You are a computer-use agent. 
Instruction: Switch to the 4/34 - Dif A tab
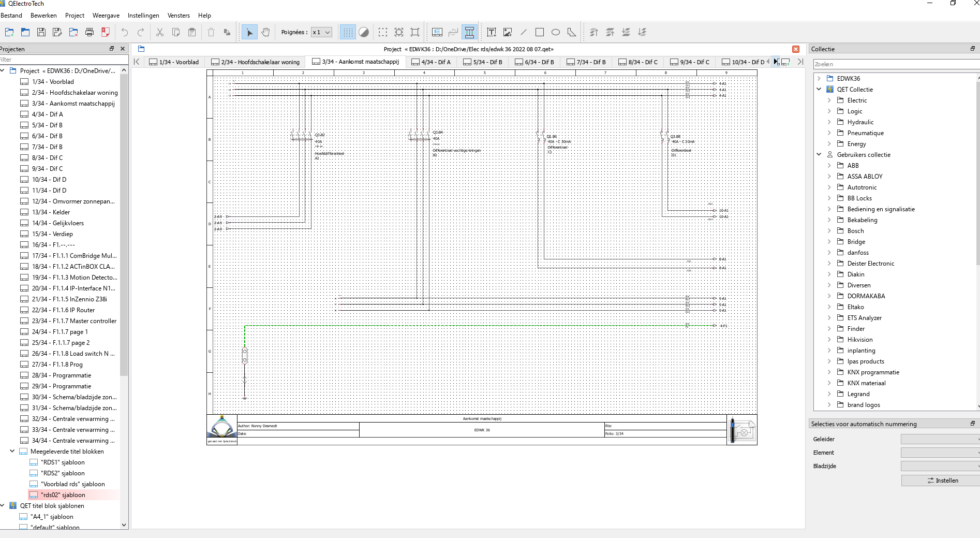pyautogui.click(x=431, y=62)
